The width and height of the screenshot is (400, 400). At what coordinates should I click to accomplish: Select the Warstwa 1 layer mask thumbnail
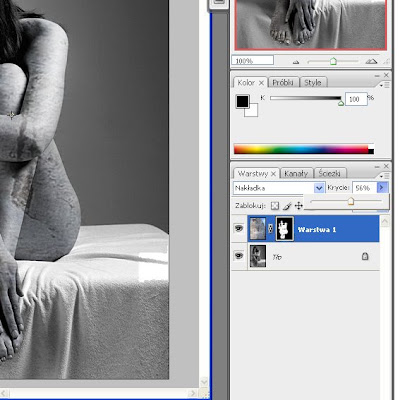[x=285, y=229]
